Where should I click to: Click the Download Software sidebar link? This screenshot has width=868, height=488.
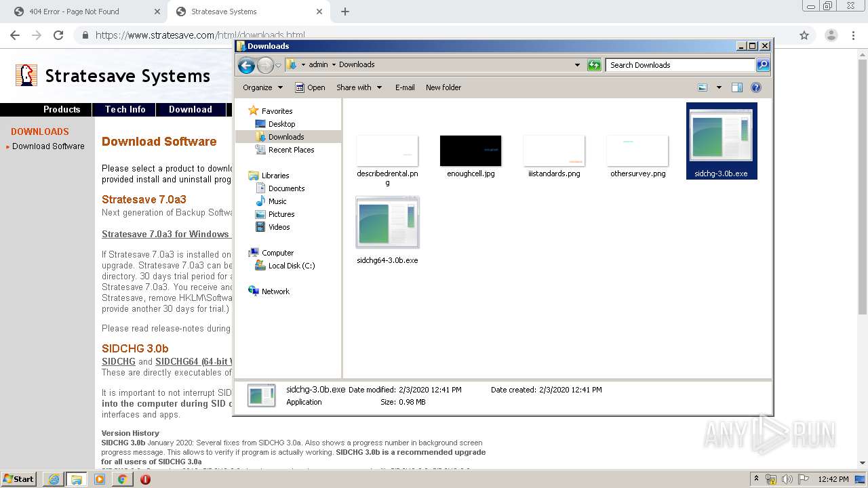coord(48,146)
